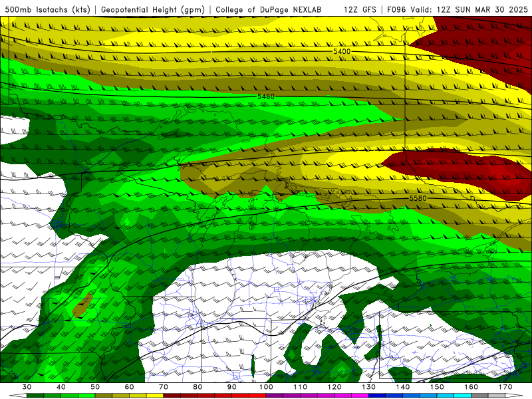Click the 'F096' forecast hour text

pyautogui.click(x=396, y=10)
